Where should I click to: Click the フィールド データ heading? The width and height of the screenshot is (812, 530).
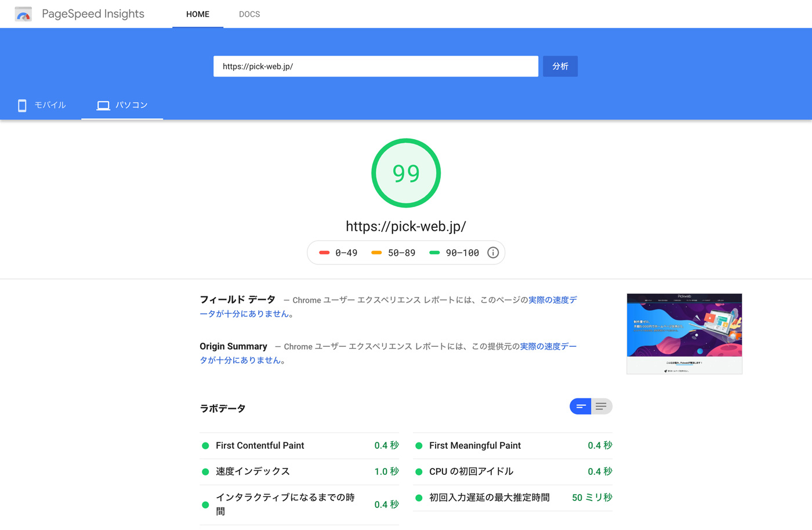(238, 300)
